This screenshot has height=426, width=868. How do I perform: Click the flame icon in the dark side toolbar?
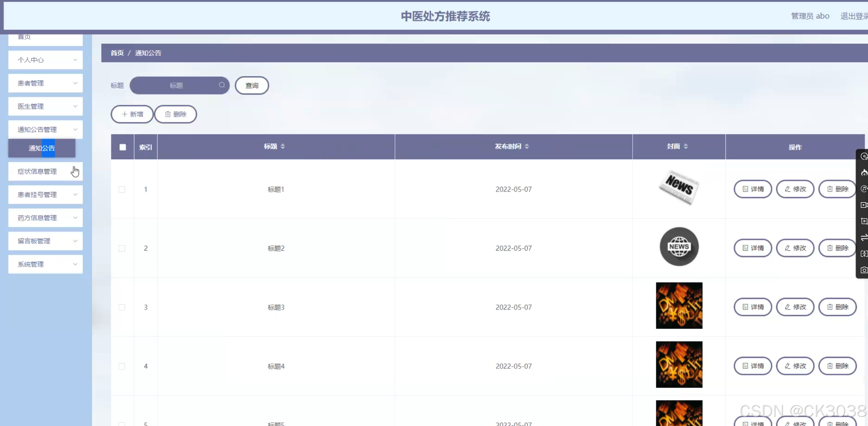(x=864, y=173)
